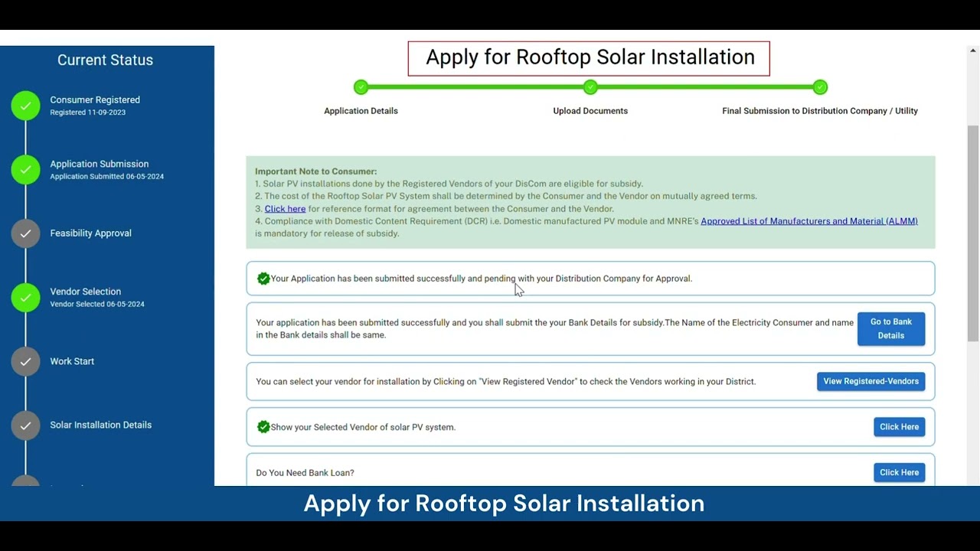Screen dimensions: 980x551
Task: Select the Upload Documents step label
Action: [x=590, y=111]
